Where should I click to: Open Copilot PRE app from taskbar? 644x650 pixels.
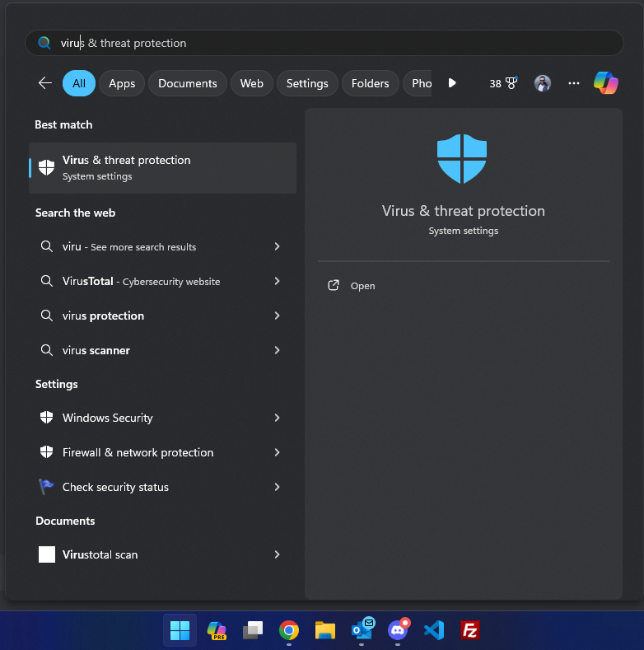[217, 630]
